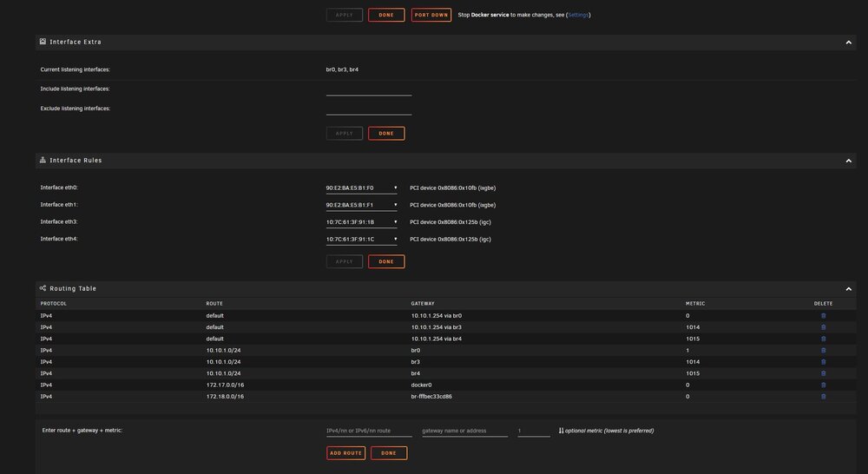The image size is (868, 474).
Task: Select the '10.10.1.254 via br4' gateway cell
Action: coord(437,339)
